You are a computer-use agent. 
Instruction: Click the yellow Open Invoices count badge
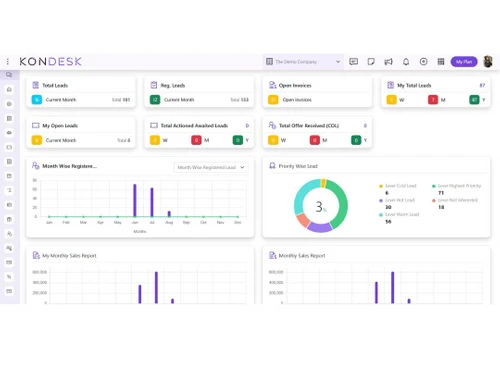tap(273, 100)
